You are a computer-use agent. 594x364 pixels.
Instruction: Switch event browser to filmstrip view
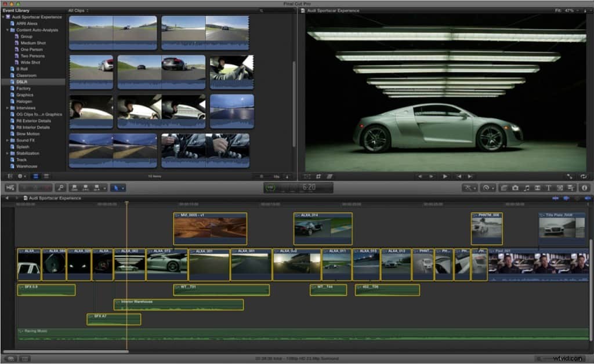coord(35,176)
